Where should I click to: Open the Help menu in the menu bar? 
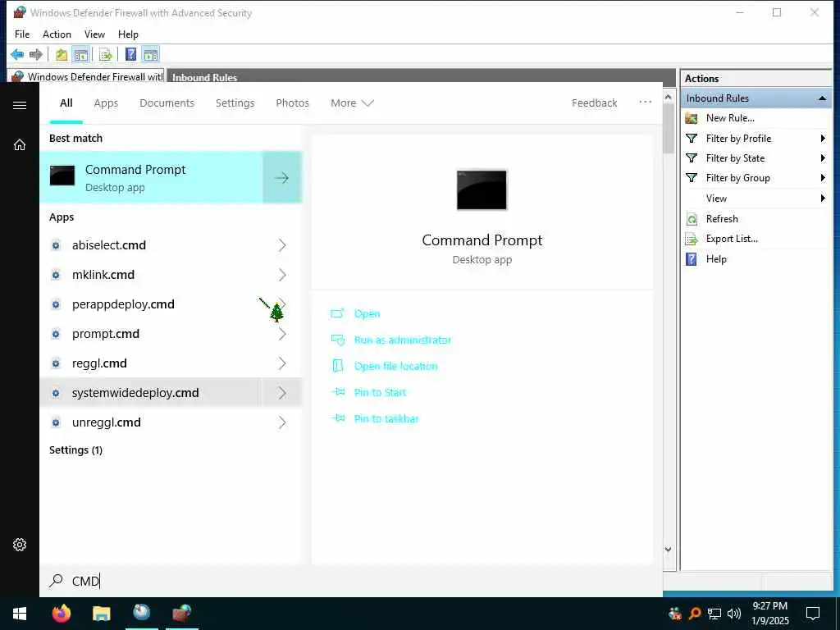(128, 34)
